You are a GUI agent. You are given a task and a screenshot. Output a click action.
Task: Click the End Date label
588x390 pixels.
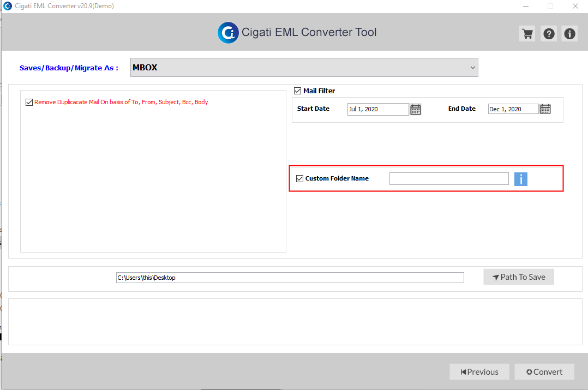click(461, 109)
